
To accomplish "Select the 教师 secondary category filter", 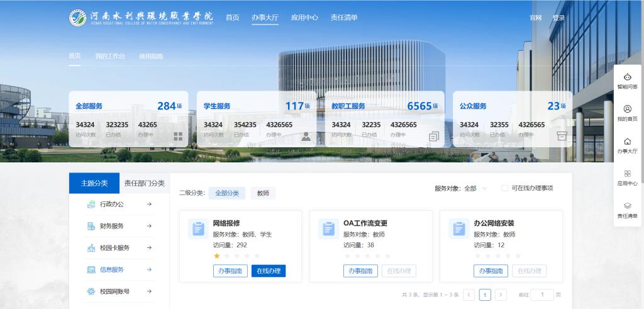I will (263, 193).
